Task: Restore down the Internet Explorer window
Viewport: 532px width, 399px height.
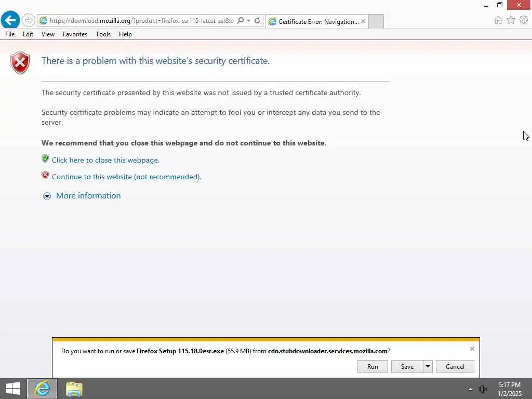Action: click(x=499, y=5)
